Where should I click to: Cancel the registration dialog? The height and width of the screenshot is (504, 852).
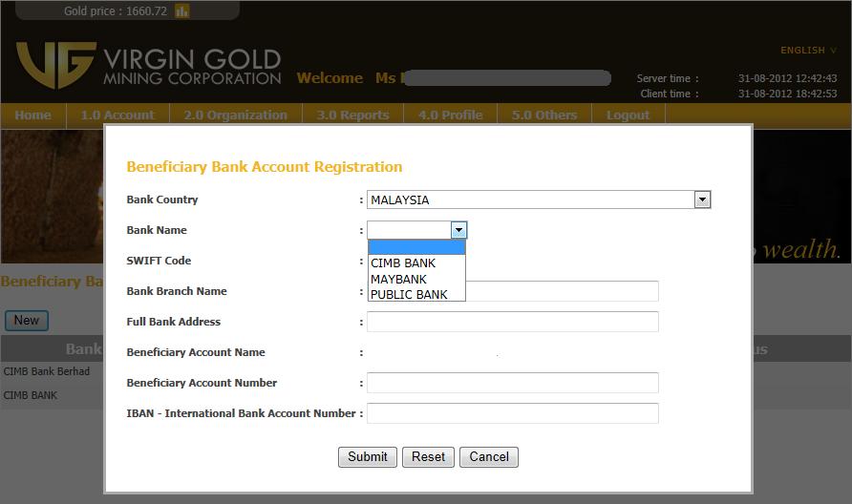click(x=489, y=456)
